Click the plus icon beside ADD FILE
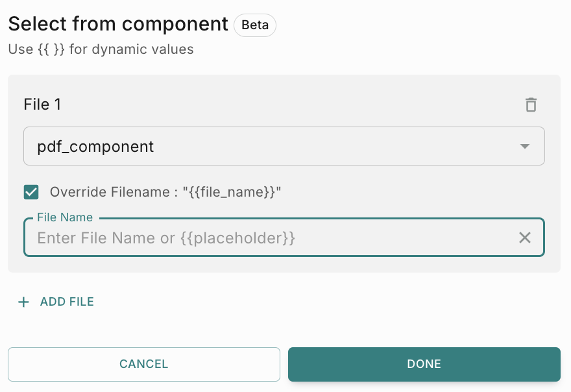 click(24, 302)
